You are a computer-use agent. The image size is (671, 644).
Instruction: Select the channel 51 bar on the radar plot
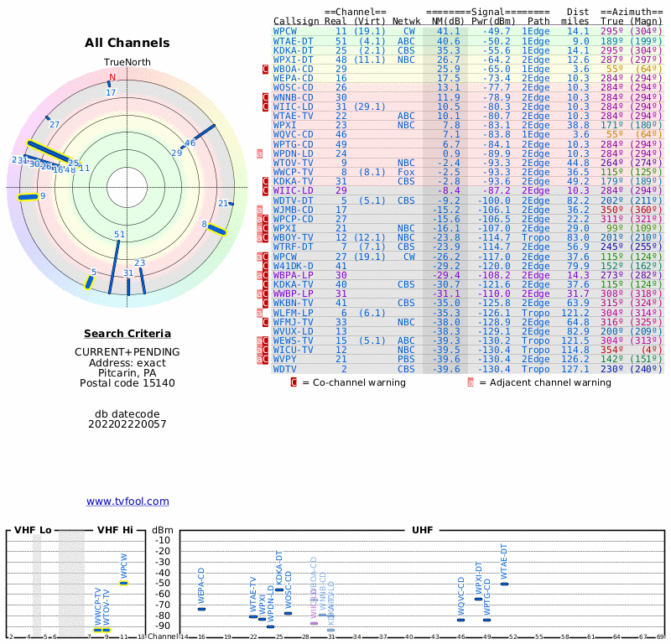(x=114, y=267)
